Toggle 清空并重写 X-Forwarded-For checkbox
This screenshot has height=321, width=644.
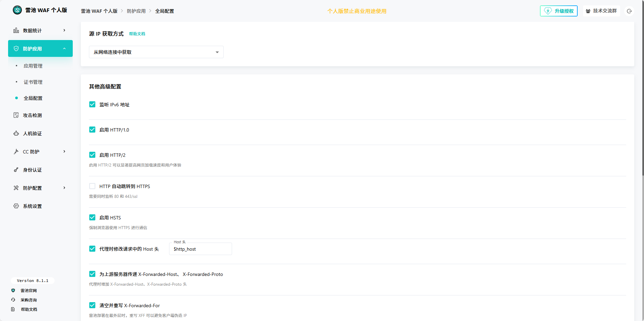pos(92,305)
